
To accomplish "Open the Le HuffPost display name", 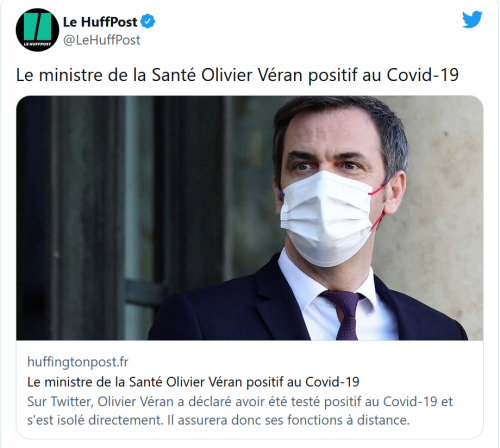I will tap(100, 22).
